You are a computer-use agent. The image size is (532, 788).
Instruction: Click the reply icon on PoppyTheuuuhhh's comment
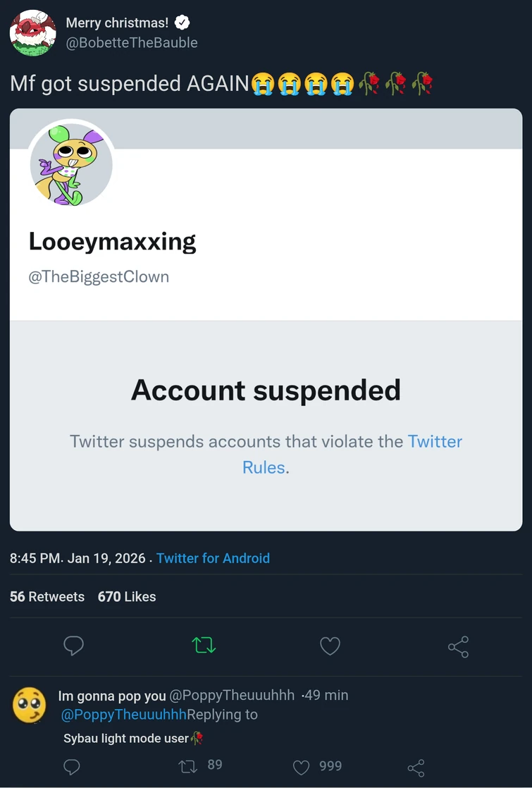72,767
